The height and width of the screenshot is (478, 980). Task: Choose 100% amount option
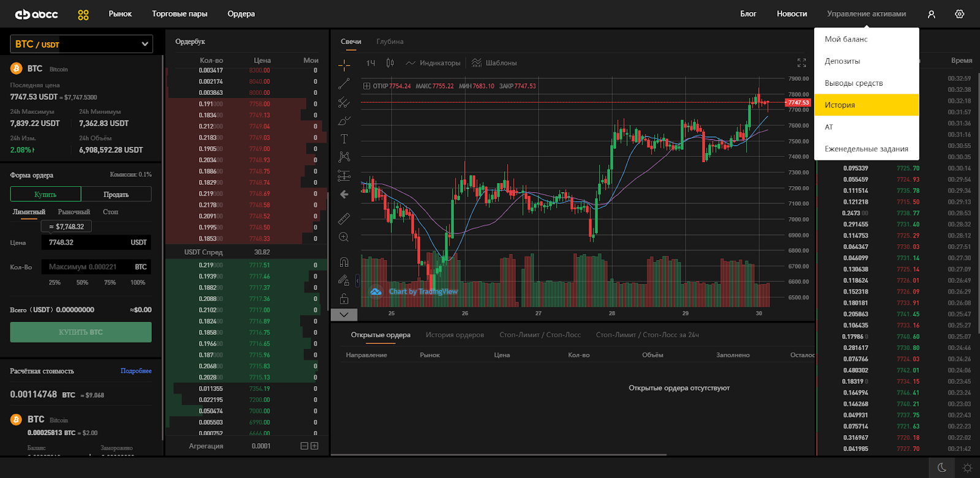[138, 283]
